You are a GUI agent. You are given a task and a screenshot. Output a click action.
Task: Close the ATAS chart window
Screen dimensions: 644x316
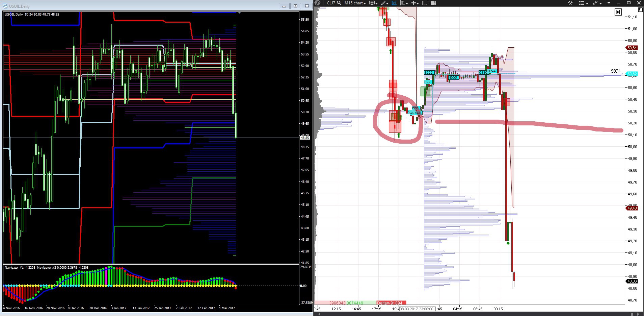coord(639,3)
